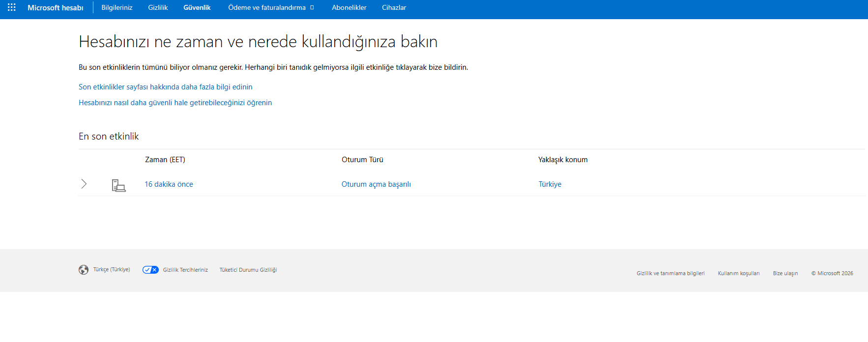This screenshot has width=868, height=342.
Task: Open the Gizlilik tab
Action: (x=158, y=7)
